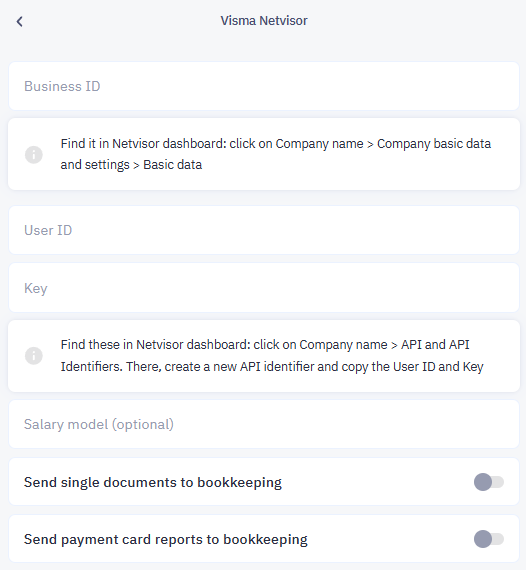
Task: Click into the Key input field
Action: tap(264, 288)
